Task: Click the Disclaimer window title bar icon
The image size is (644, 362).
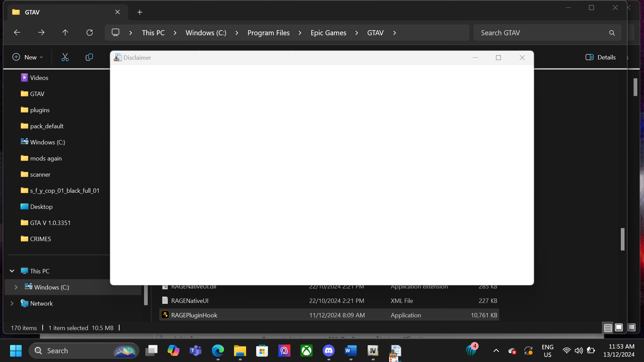Action: [x=118, y=57]
